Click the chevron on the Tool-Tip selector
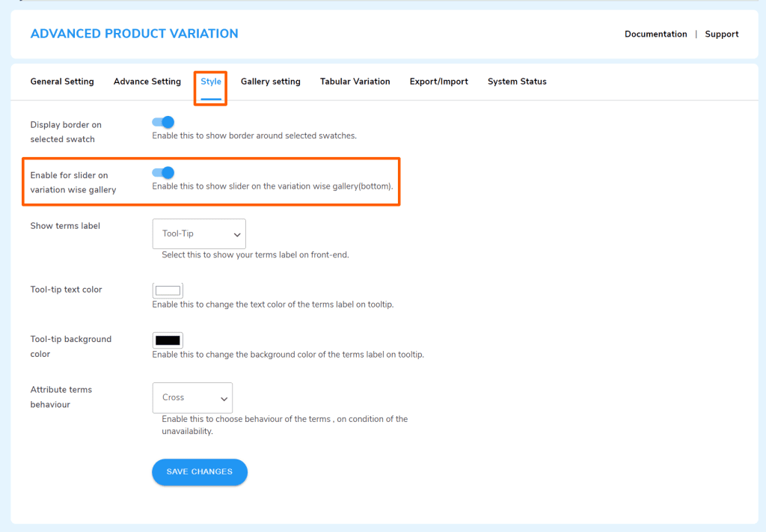 click(236, 233)
